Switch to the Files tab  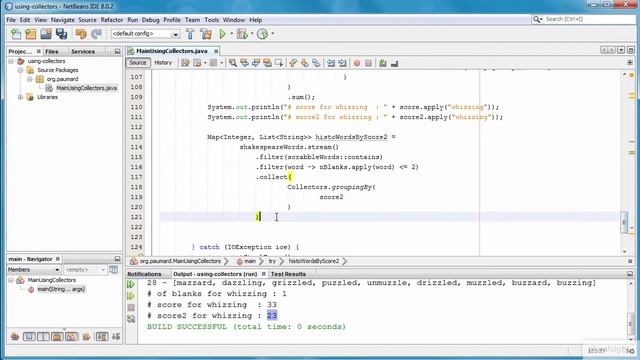click(52, 51)
